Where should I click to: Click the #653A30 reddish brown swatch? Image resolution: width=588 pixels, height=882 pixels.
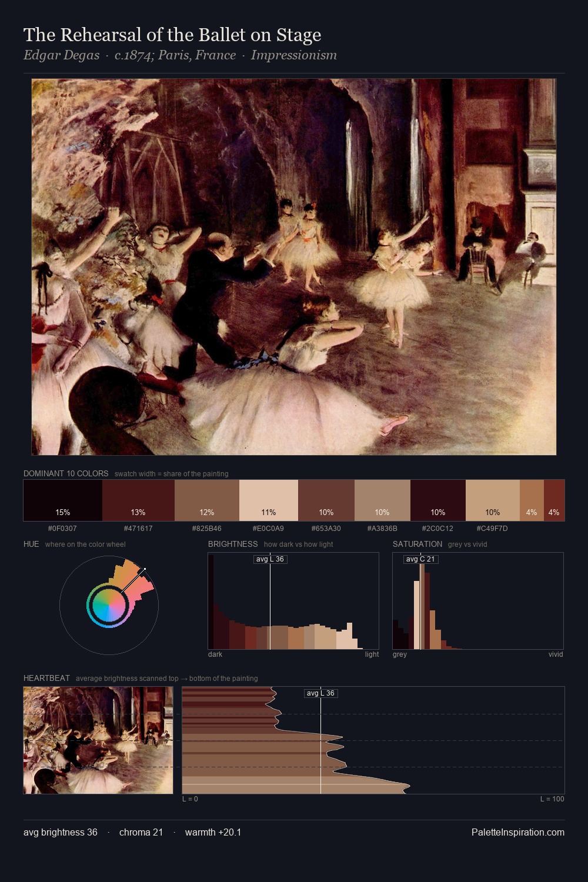[326, 500]
